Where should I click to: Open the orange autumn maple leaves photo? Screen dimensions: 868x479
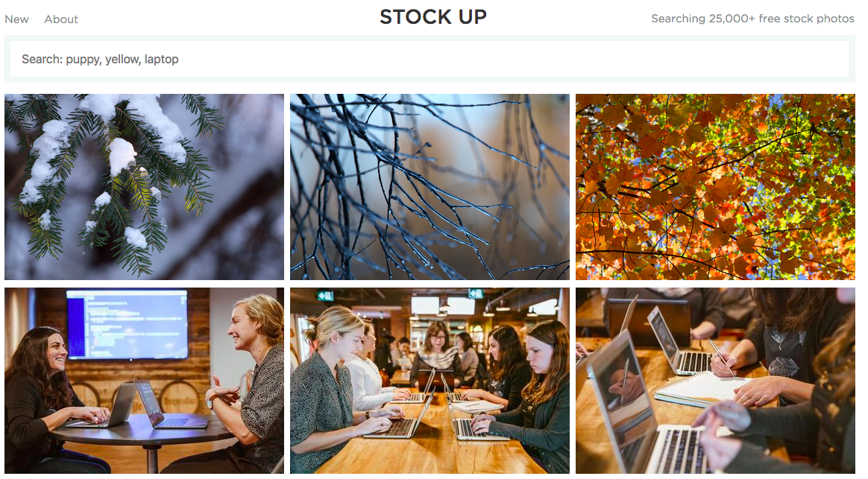point(715,186)
